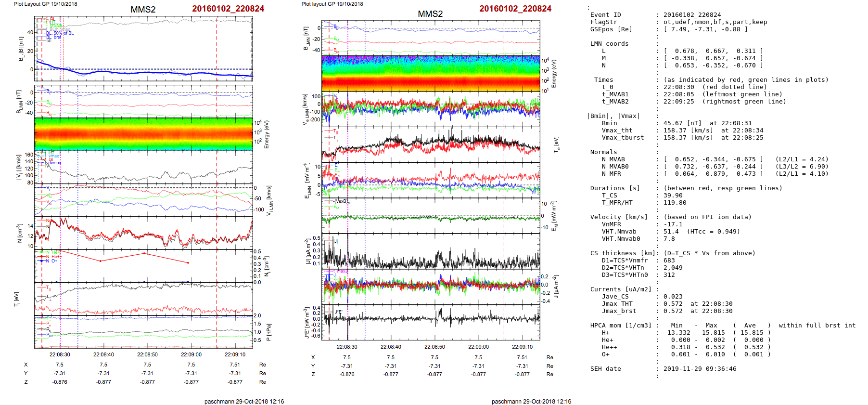Select the T_CS duration value 39.90

(673, 196)
